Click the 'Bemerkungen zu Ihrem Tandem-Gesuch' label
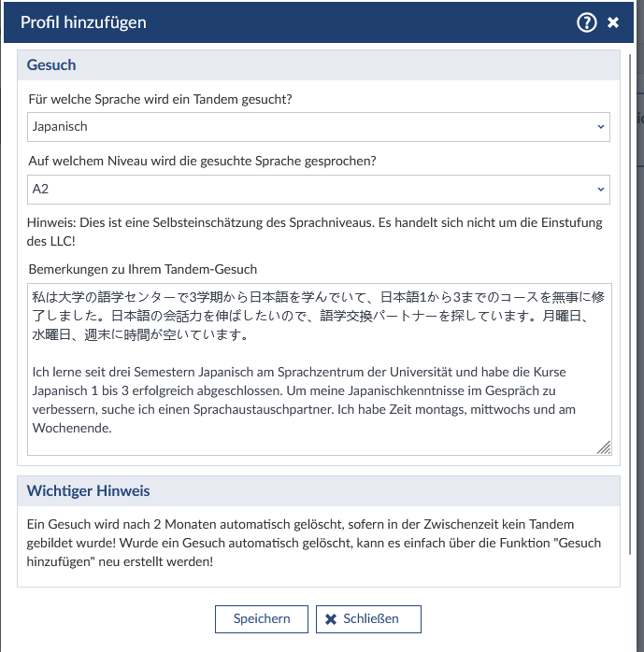644x652 pixels. [143, 269]
